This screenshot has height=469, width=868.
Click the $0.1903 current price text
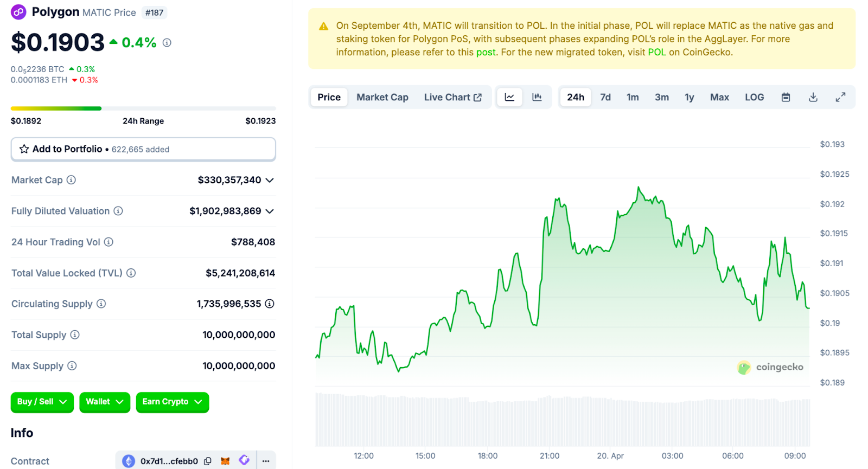click(x=58, y=42)
